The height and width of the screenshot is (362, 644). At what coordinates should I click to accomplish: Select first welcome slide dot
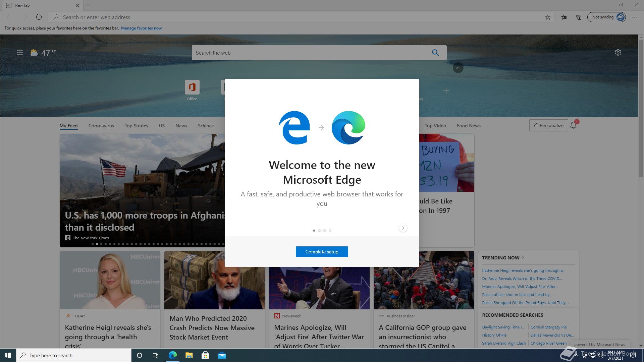[x=314, y=231]
